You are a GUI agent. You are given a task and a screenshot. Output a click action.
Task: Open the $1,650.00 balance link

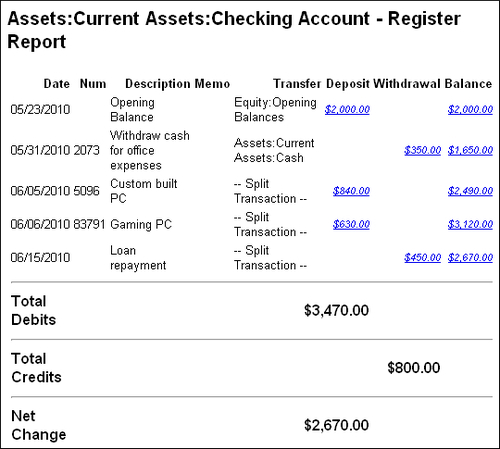tap(470, 150)
